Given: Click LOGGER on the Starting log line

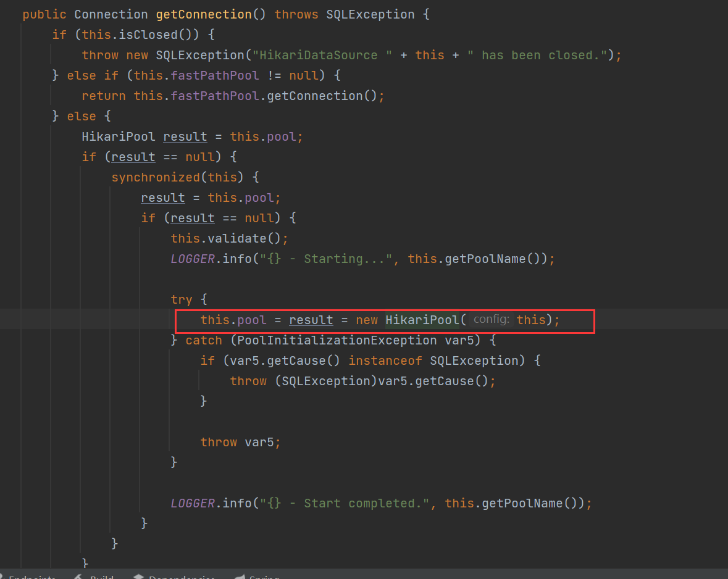Looking at the screenshot, I should coord(193,259).
